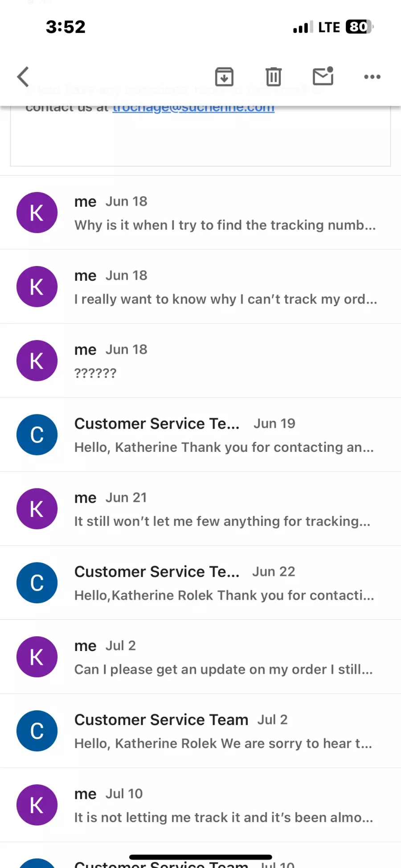Tap blue C avatar on Jun 19 reply
The image size is (401, 868).
tap(37, 434)
